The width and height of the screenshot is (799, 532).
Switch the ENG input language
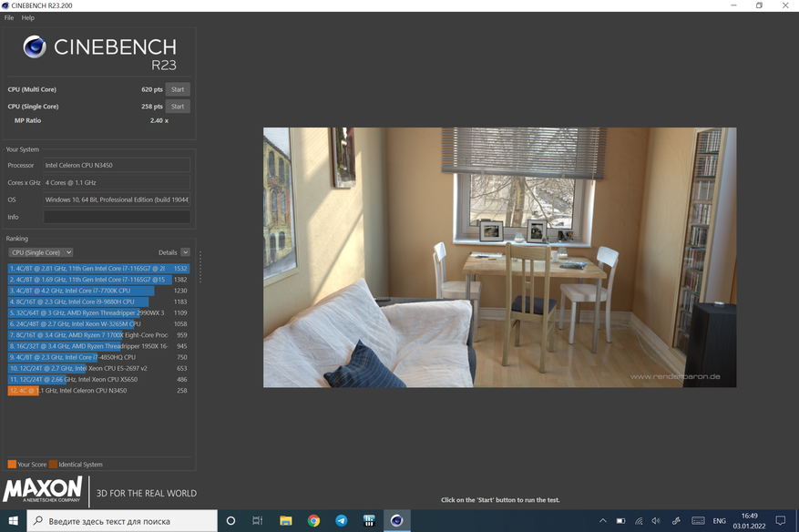[x=720, y=521]
